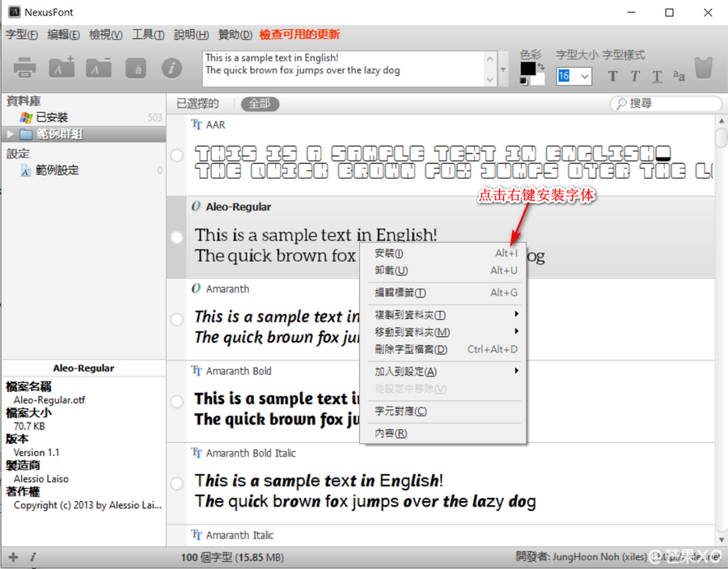Open the 字型 menu
The height and width of the screenshot is (569, 728).
click(22, 35)
